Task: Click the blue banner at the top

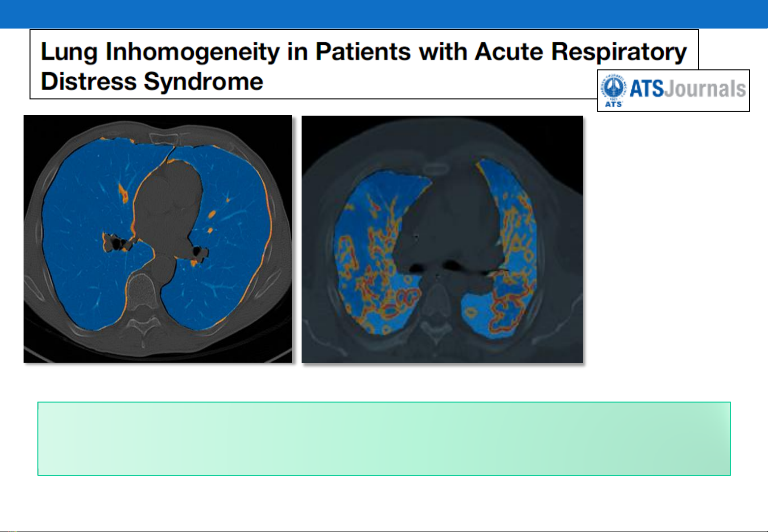Action: [x=384, y=14]
